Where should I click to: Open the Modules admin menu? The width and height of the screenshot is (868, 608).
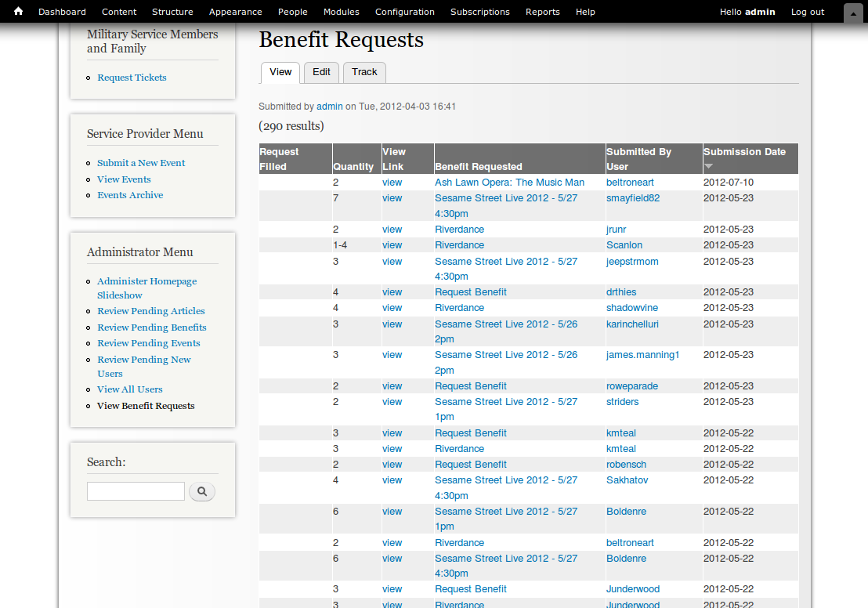click(341, 12)
